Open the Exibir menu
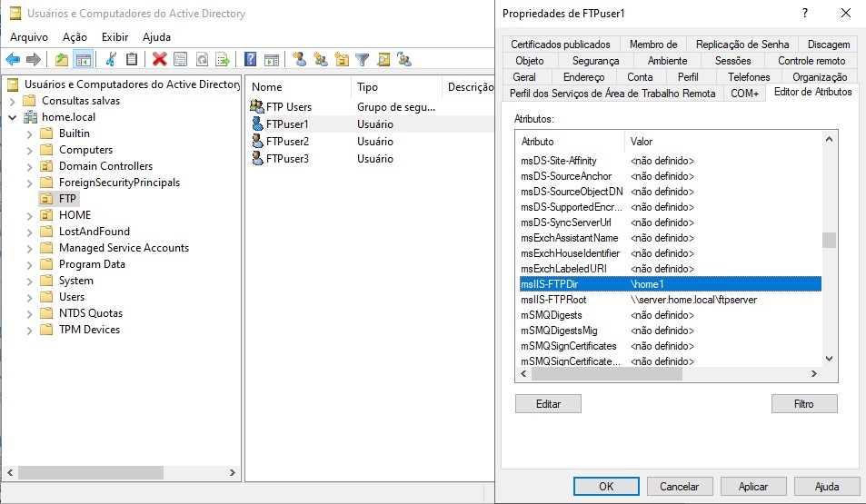The image size is (866, 504). click(114, 37)
